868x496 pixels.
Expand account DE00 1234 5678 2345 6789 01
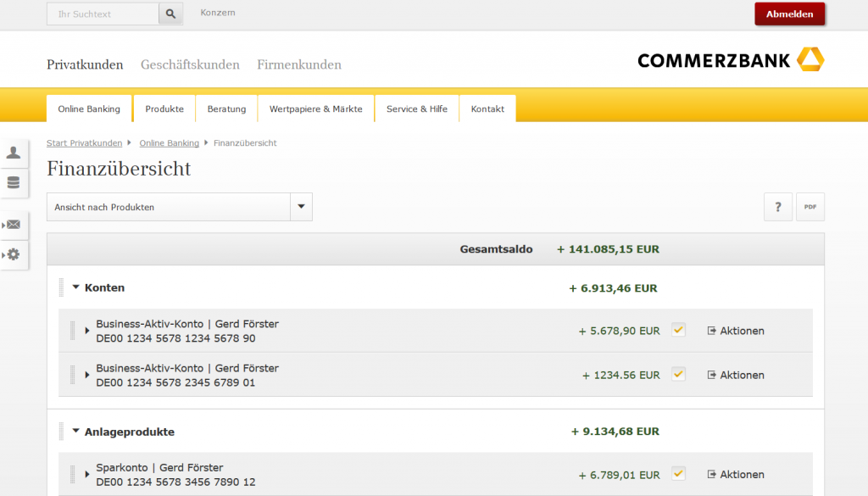[x=87, y=375]
